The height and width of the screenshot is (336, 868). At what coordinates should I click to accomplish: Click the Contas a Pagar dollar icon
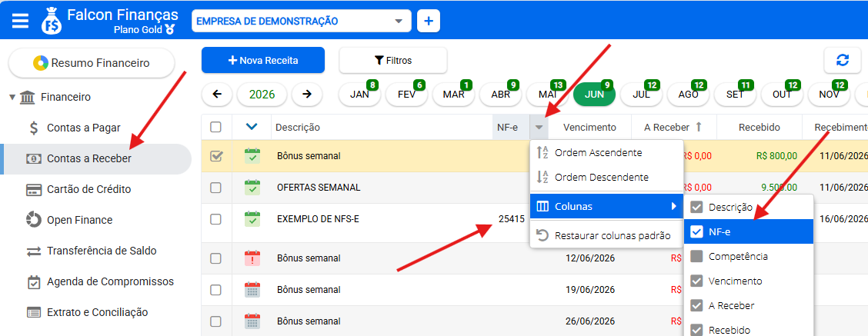(x=34, y=128)
